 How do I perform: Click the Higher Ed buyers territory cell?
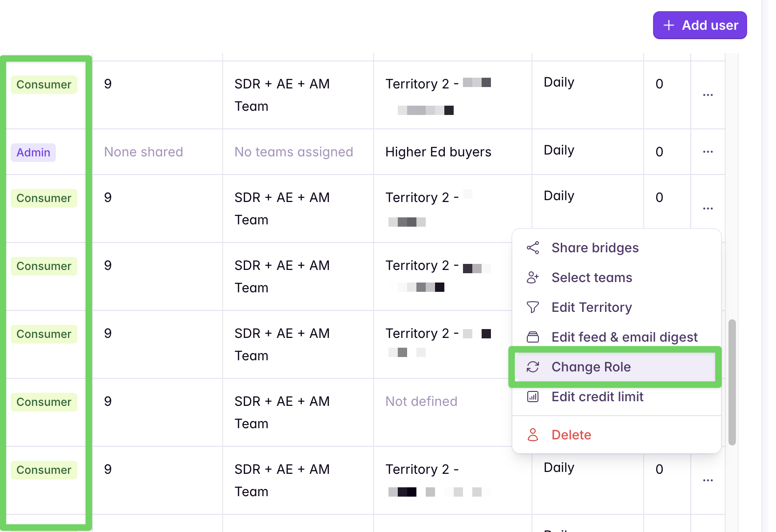438,152
